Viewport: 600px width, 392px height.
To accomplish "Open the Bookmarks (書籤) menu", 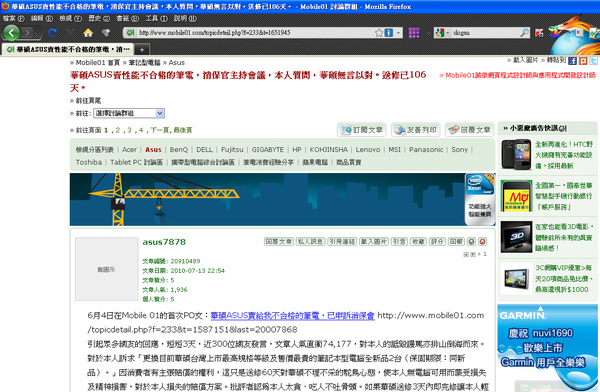I will (128, 18).
